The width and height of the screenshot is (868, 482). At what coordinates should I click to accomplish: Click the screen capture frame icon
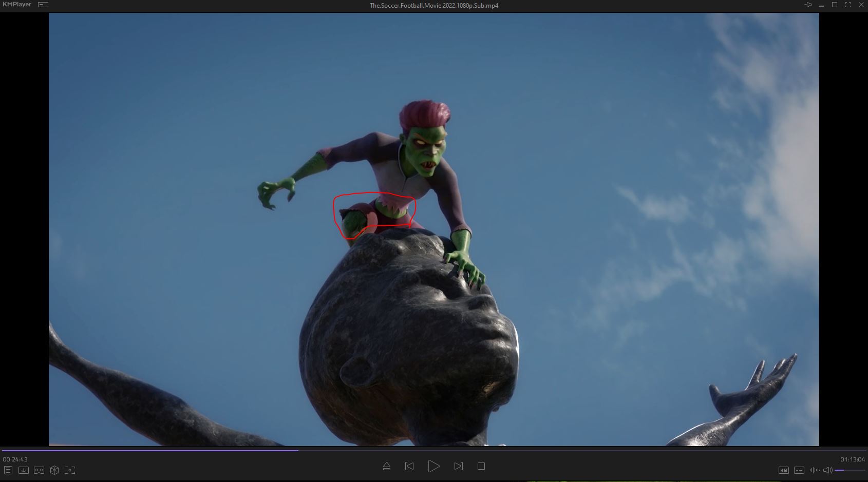coord(70,470)
